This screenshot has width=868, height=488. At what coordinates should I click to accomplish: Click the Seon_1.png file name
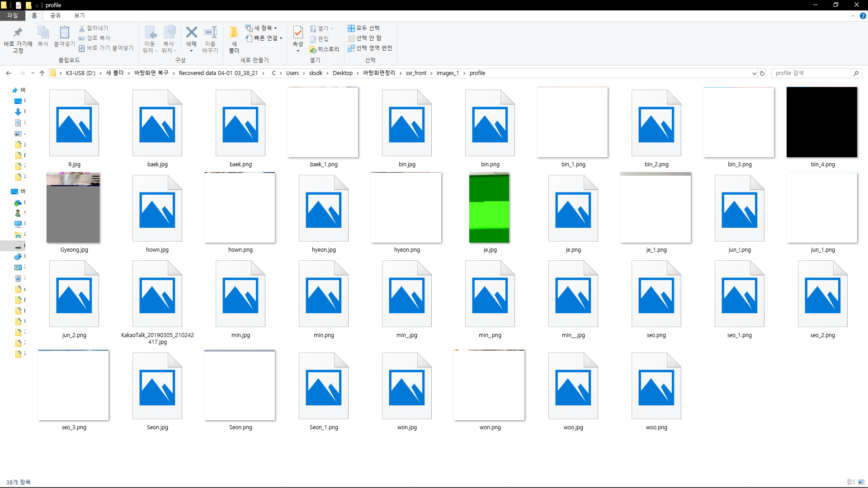324,427
